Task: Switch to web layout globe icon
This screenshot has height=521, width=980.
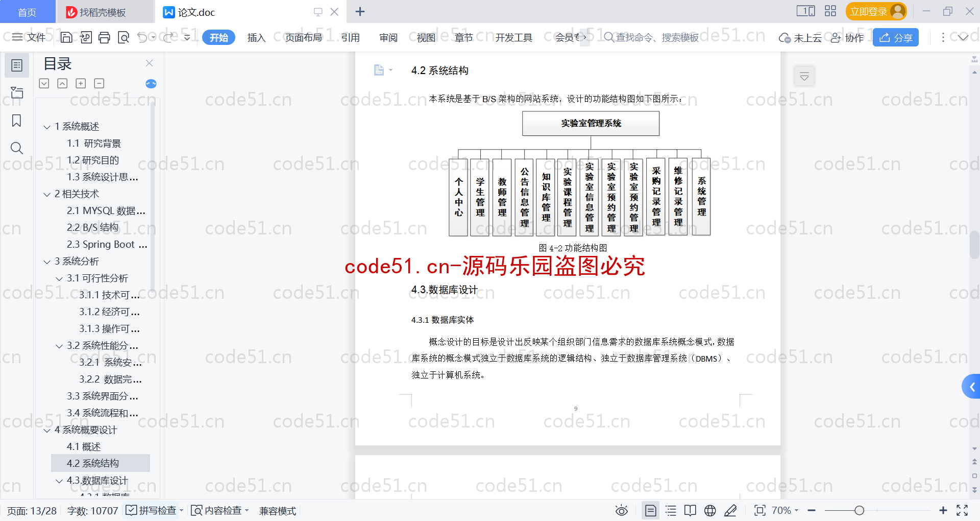Action: pyautogui.click(x=710, y=510)
